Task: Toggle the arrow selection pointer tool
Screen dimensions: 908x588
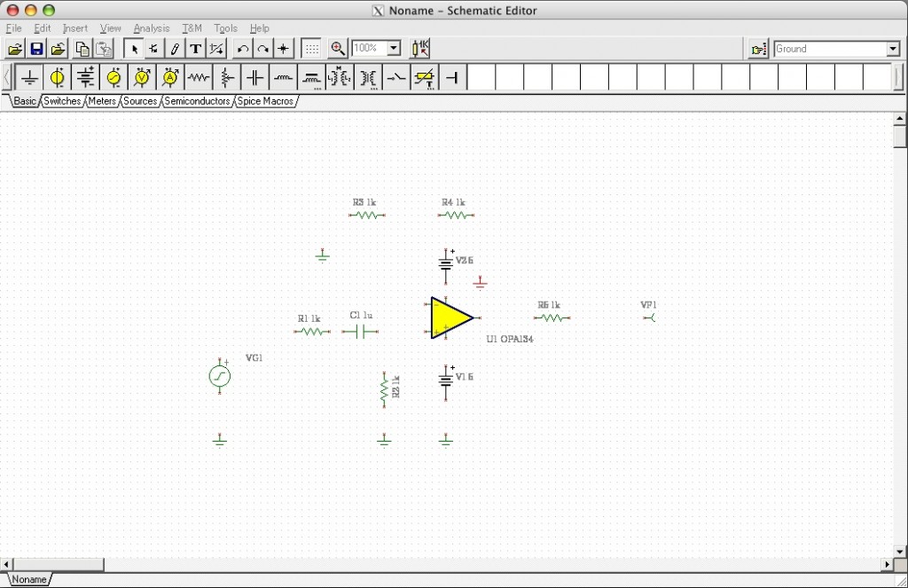Action: click(x=134, y=49)
